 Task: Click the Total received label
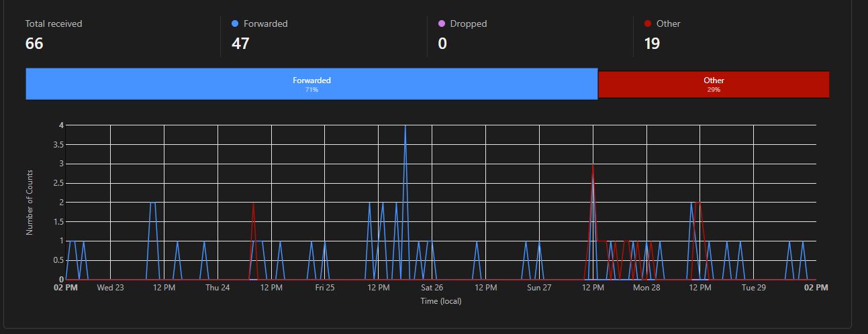(54, 23)
